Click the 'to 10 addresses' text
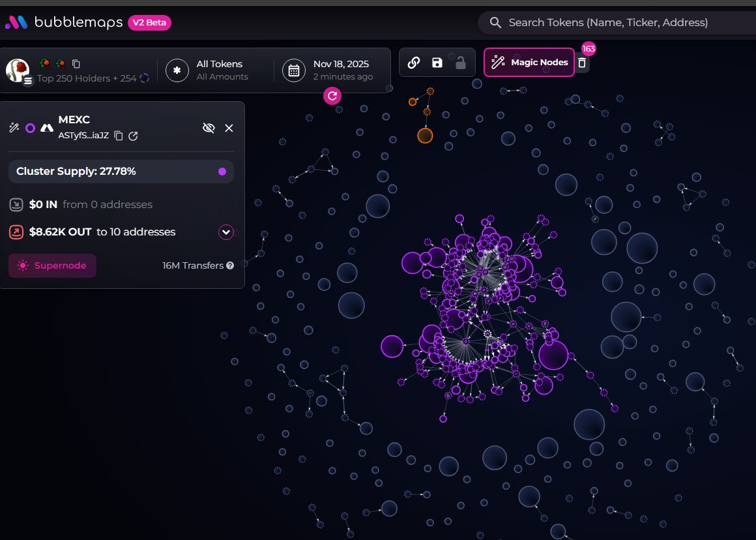The image size is (756, 540). point(136,232)
